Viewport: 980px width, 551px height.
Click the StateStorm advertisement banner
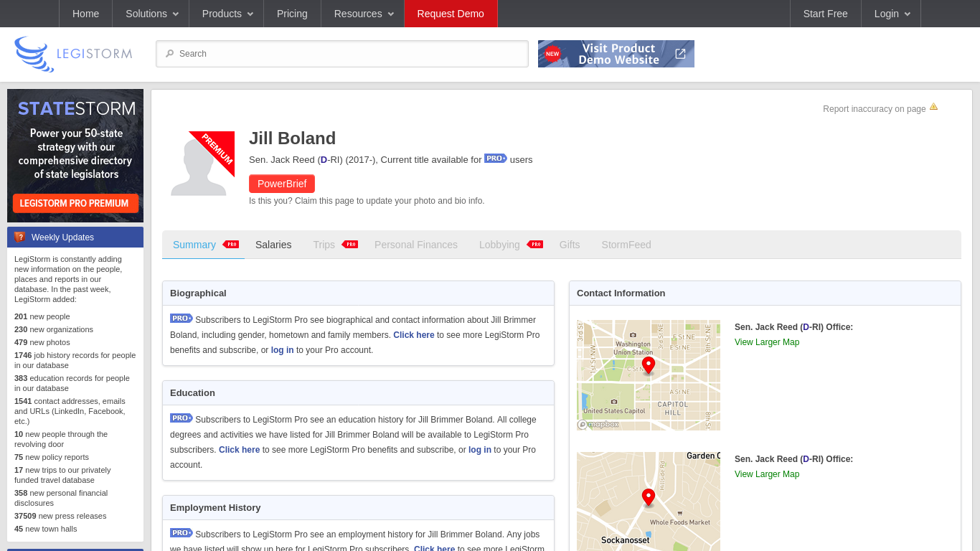pyautogui.click(x=75, y=156)
